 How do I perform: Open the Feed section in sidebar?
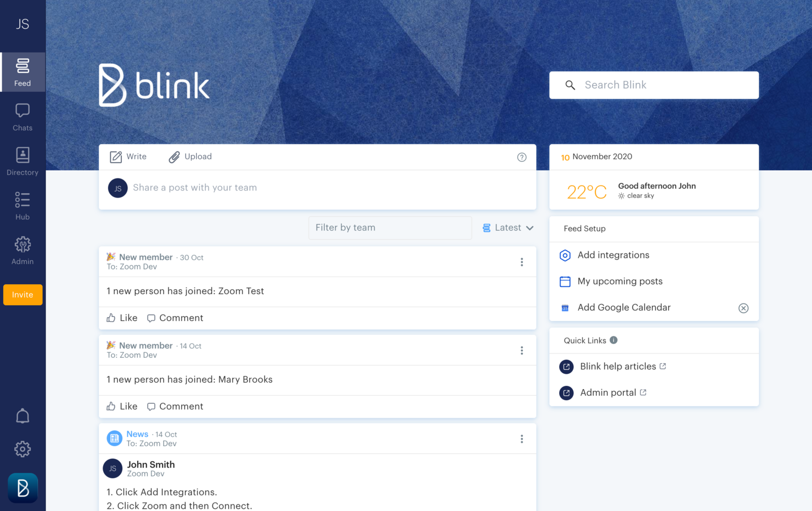22,72
